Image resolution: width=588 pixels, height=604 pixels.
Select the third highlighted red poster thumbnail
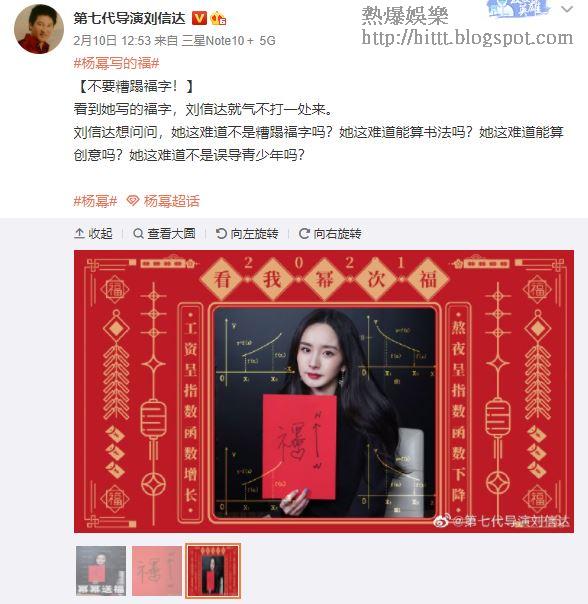coord(213,571)
